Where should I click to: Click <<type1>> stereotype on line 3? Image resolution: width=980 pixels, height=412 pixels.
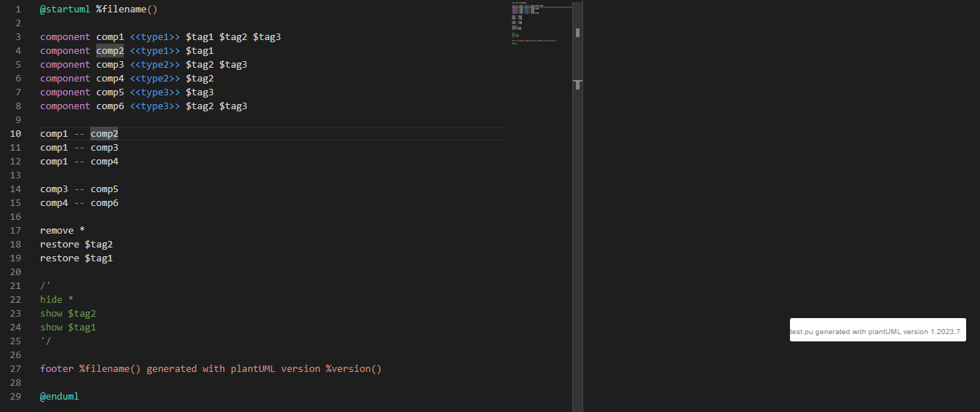(155, 37)
